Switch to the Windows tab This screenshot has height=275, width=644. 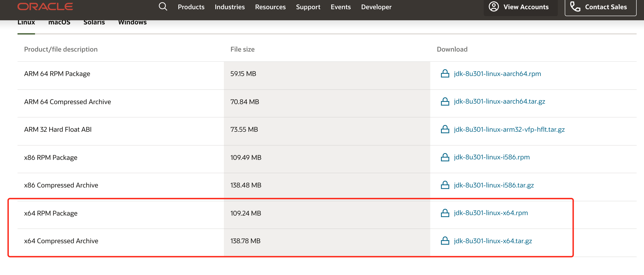pos(132,23)
